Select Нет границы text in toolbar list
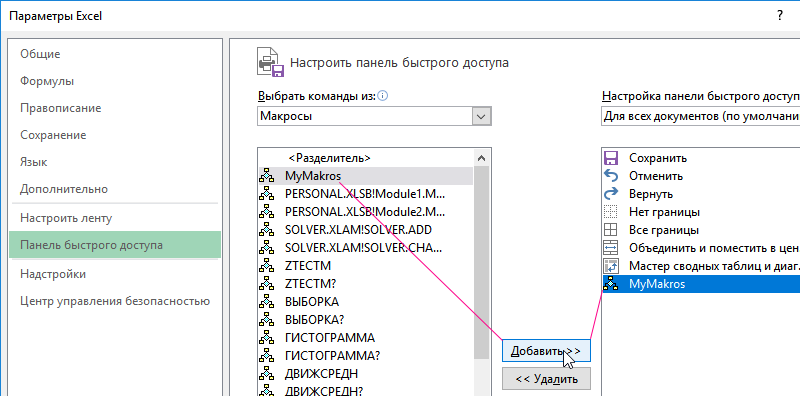The width and height of the screenshot is (800, 396). tap(664, 212)
